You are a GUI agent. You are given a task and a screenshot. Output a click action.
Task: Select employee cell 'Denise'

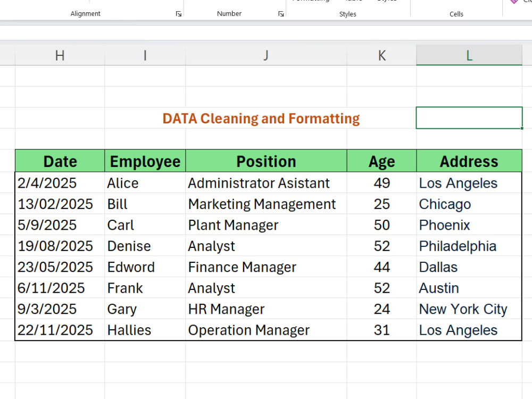pos(145,246)
